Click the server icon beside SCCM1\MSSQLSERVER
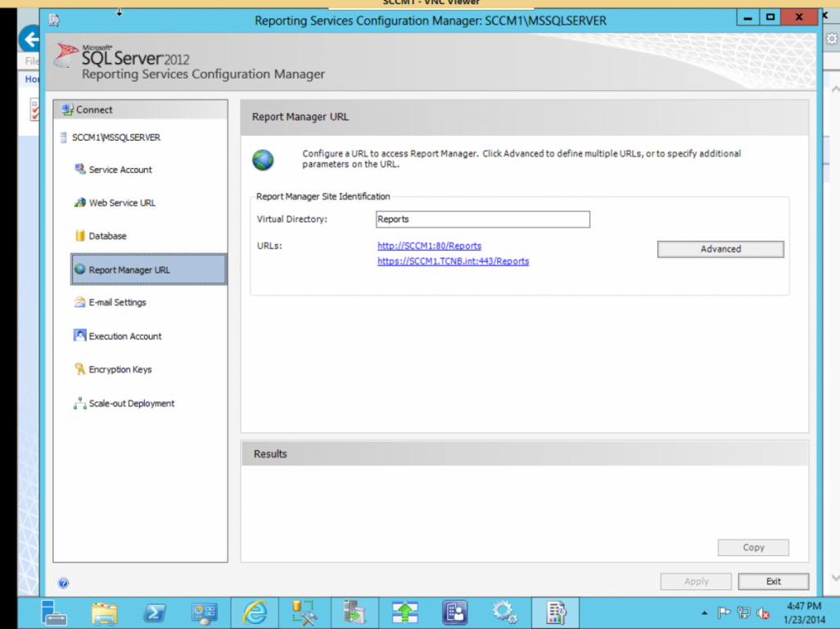Image resolution: width=840 pixels, height=629 pixels. coord(63,138)
